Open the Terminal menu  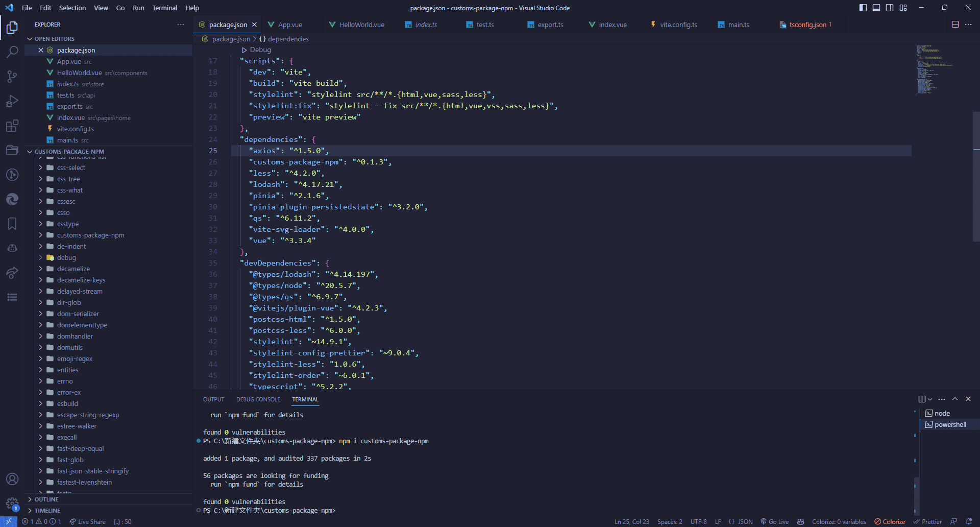coord(164,8)
